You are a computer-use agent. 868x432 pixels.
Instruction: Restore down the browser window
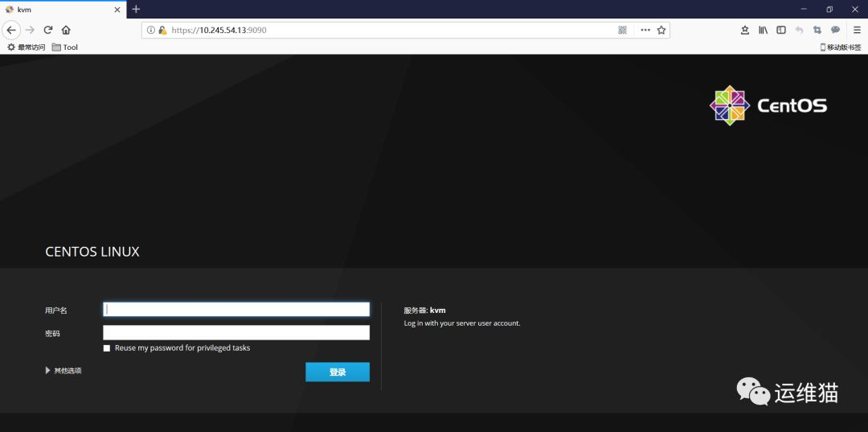click(829, 9)
